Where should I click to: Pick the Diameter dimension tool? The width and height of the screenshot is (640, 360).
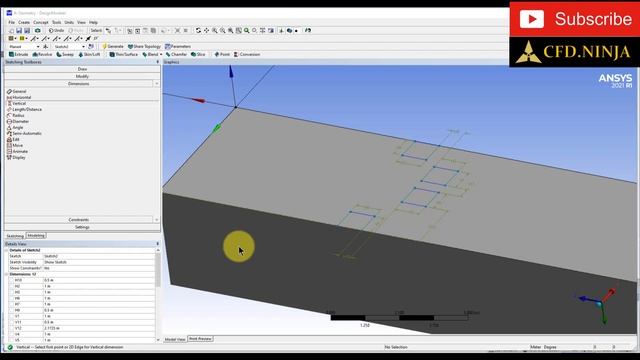pyautogui.click(x=18, y=121)
